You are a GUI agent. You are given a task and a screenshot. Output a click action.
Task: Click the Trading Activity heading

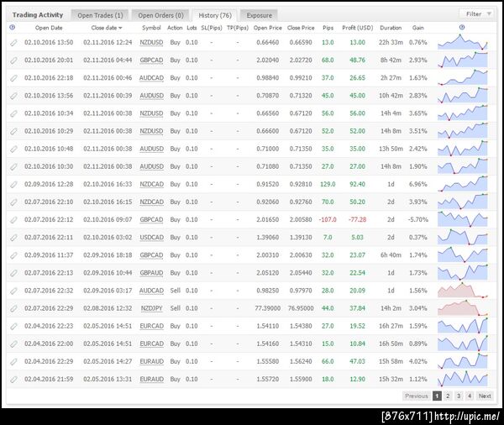(38, 15)
